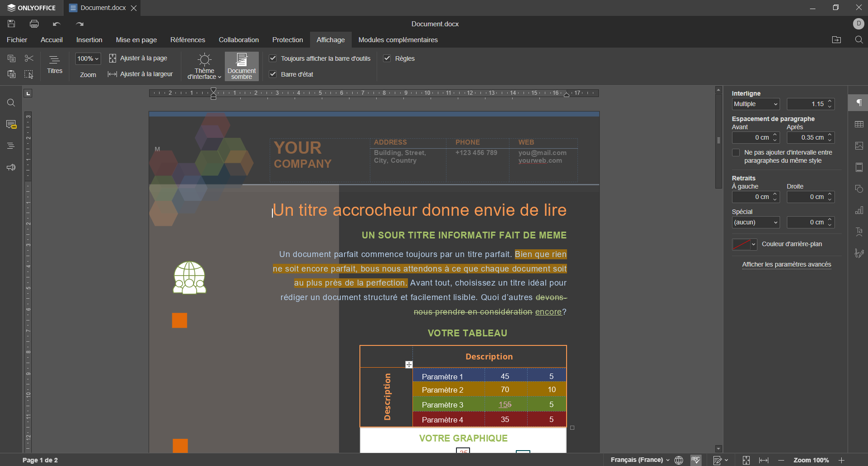Click the spell check icon in status bar

(696, 460)
